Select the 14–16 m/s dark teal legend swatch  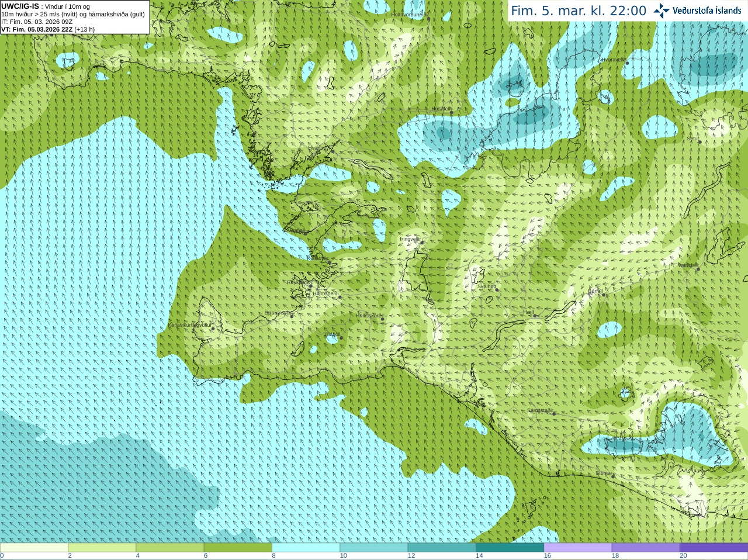[510, 548]
